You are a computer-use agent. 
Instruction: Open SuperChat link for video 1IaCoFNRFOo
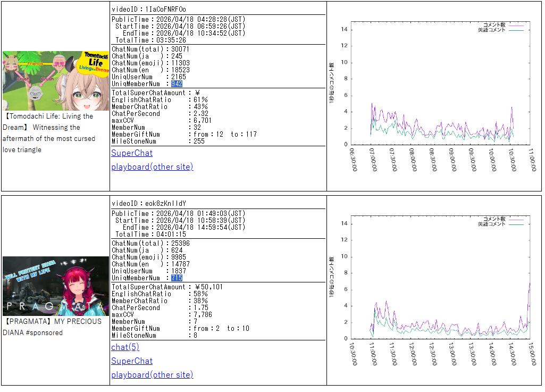132,153
